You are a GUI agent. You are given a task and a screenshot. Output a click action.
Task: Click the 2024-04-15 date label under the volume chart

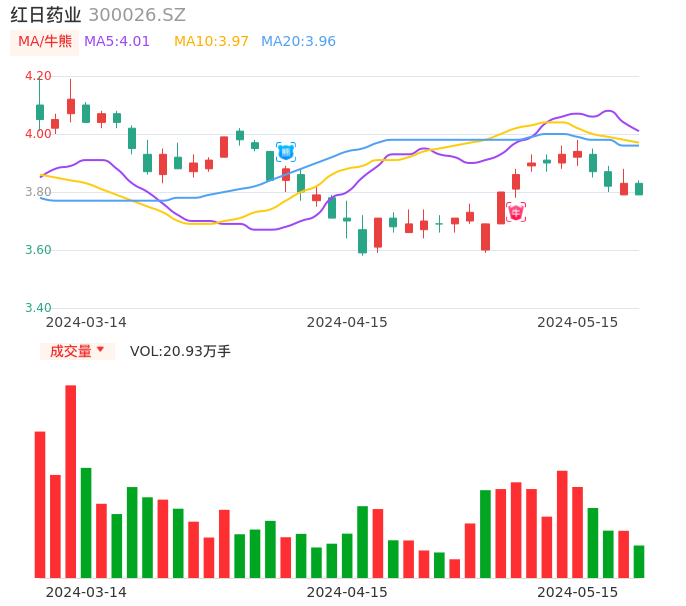coord(347,592)
